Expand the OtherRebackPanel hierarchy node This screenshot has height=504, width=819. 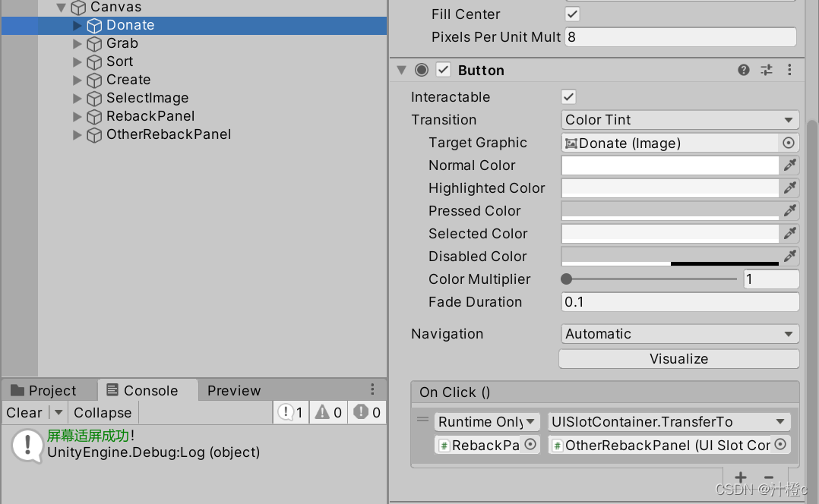tap(77, 134)
